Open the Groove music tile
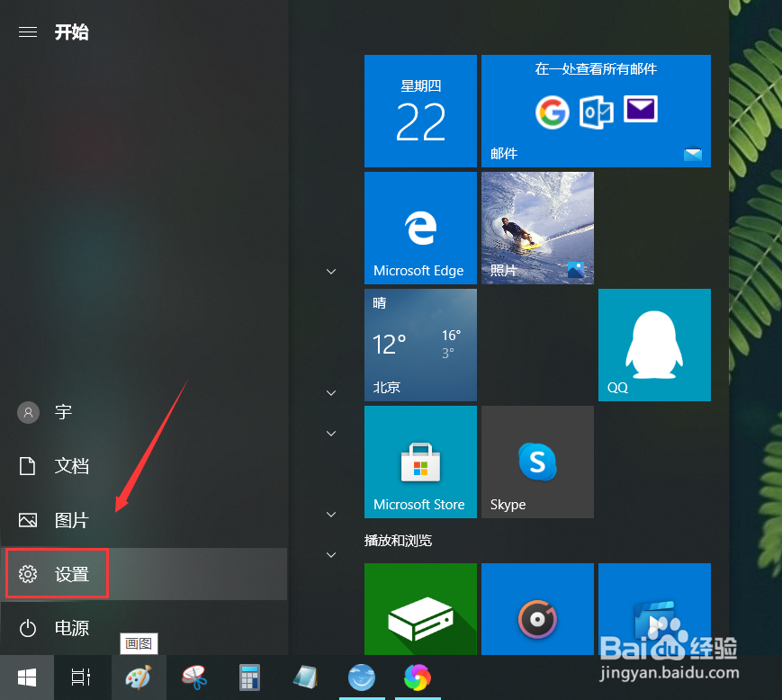Image resolution: width=782 pixels, height=700 pixels. click(x=537, y=609)
